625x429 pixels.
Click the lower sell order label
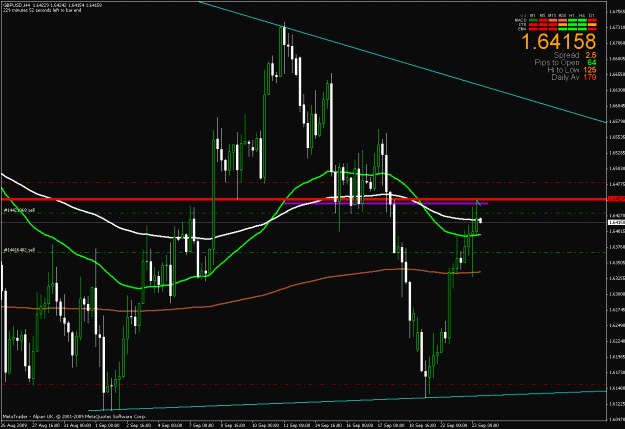point(19,250)
